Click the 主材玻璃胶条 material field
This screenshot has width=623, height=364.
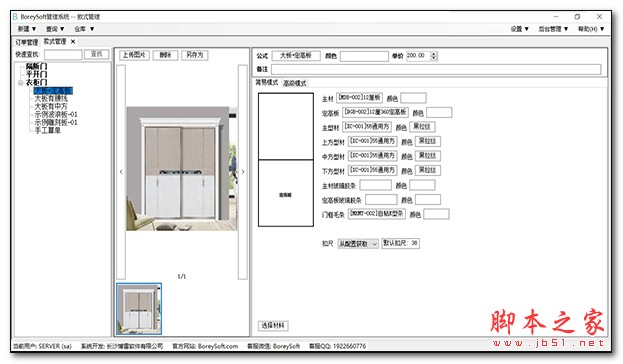pyautogui.click(x=375, y=185)
